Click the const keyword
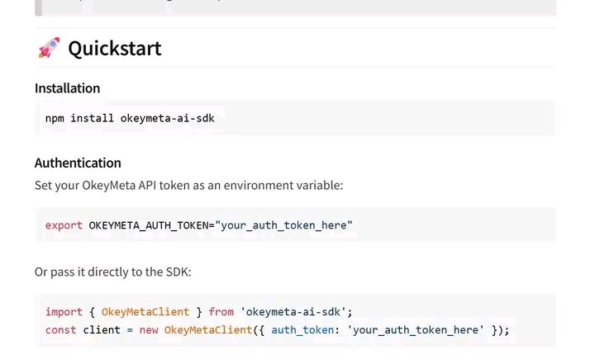The image size is (595, 364). tap(60, 330)
